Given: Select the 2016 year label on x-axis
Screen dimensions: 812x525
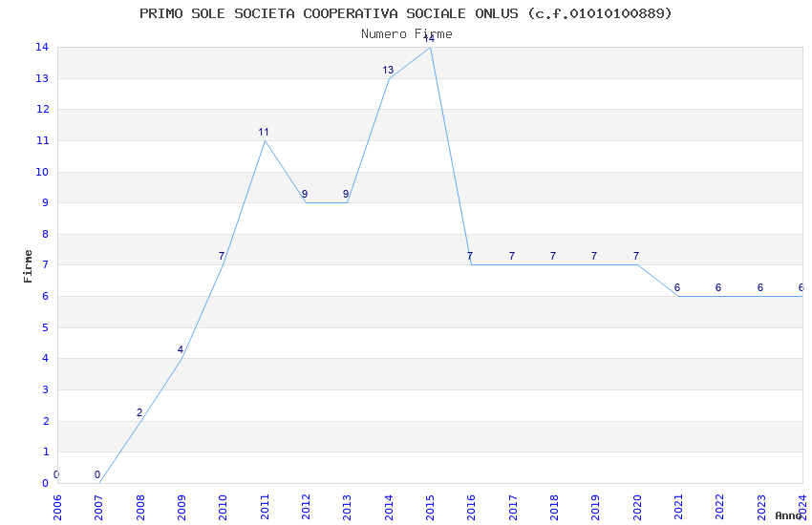Looking at the screenshot, I should click(471, 507).
